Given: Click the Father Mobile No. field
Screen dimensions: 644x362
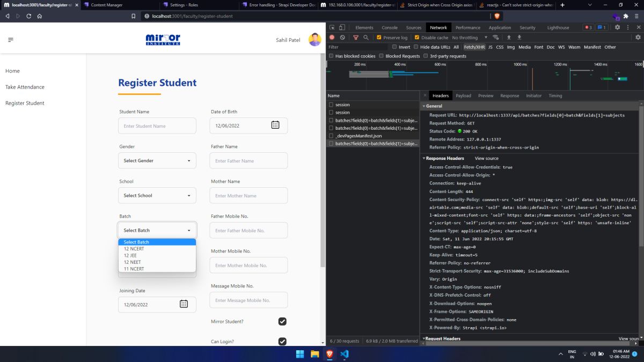Looking at the screenshot, I should click(x=248, y=230).
